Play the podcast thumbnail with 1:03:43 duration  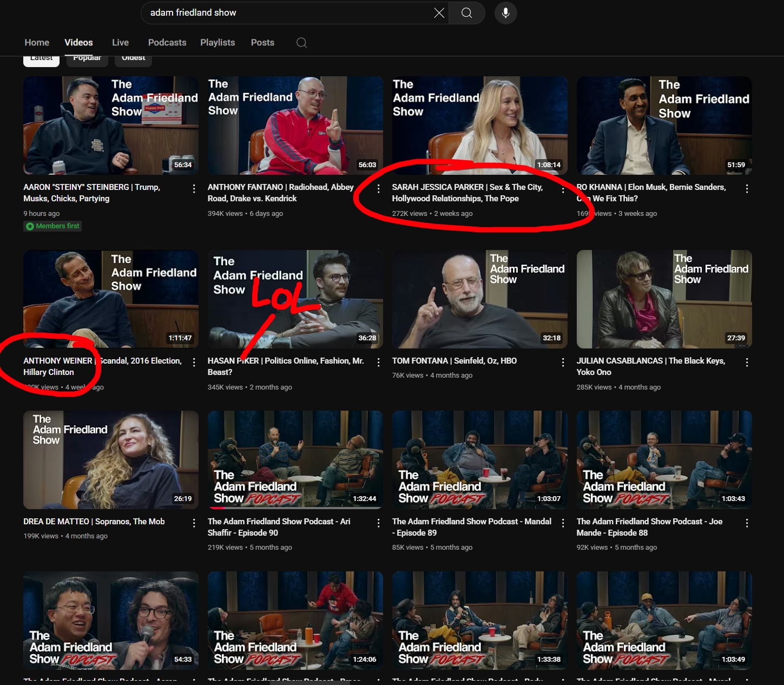[x=664, y=459]
